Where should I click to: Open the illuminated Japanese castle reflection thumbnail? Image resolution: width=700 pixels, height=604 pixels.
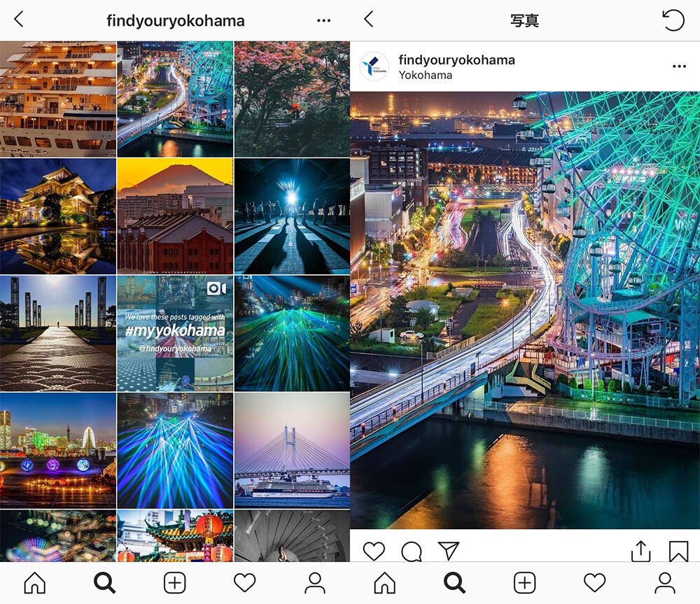(x=58, y=216)
